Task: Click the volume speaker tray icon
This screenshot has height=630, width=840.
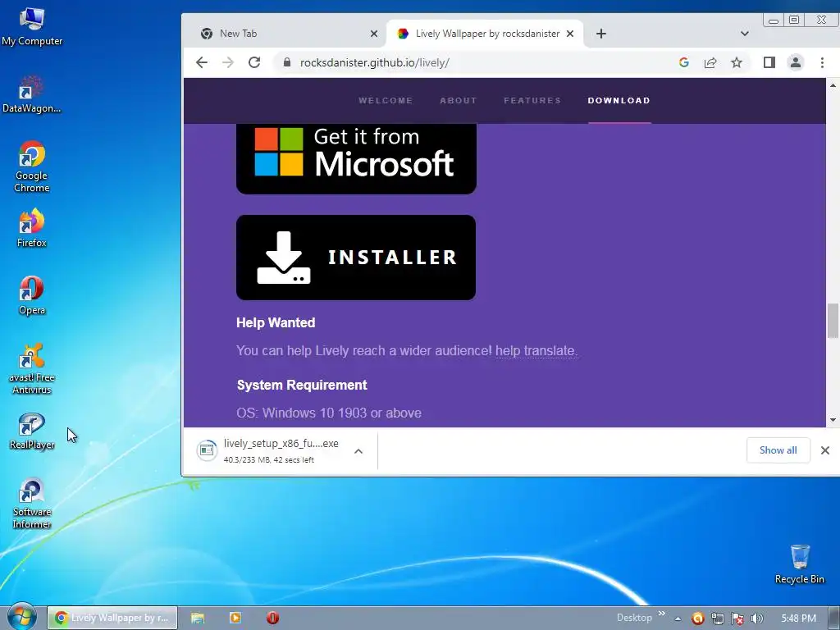Action: pyautogui.click(x=757, y=619)
